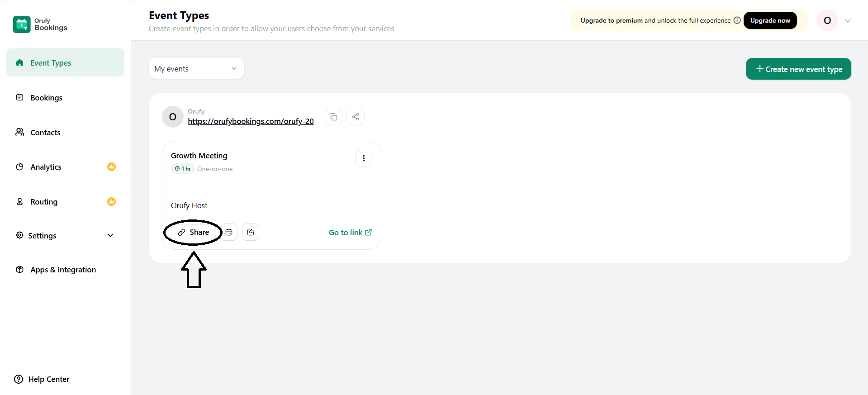868x395 pixels.
Task: Click the share profile link icon
Action: tap(356, 117)
